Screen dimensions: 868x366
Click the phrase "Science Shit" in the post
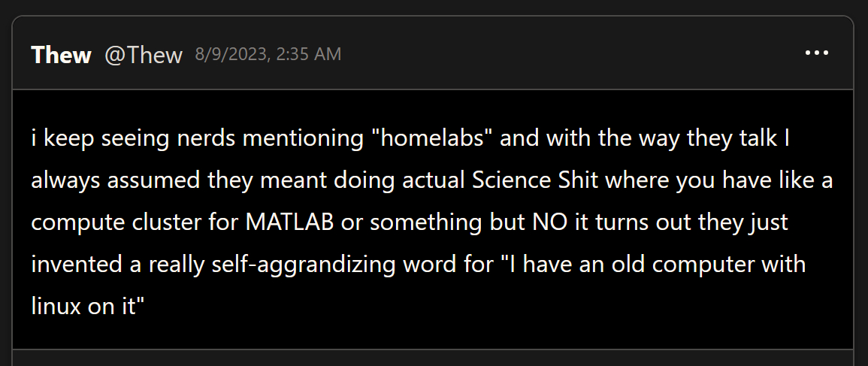coord(534,182)
